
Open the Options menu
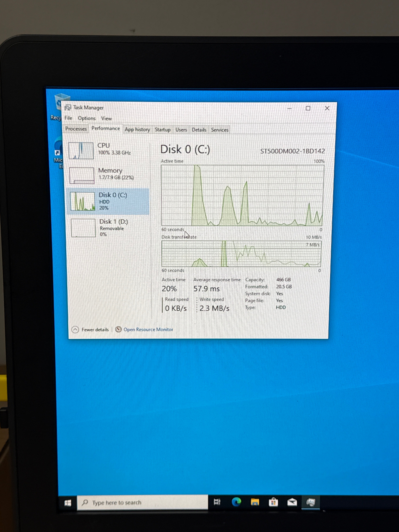tap(87, 118)
